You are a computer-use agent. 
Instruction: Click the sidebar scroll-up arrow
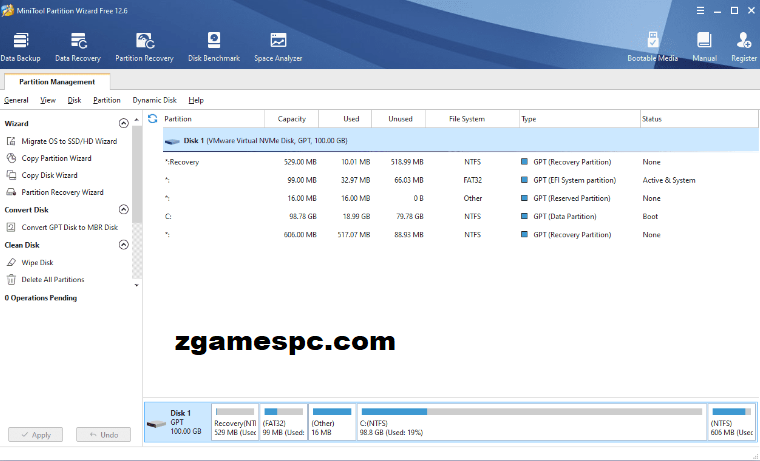coord(137,119)
